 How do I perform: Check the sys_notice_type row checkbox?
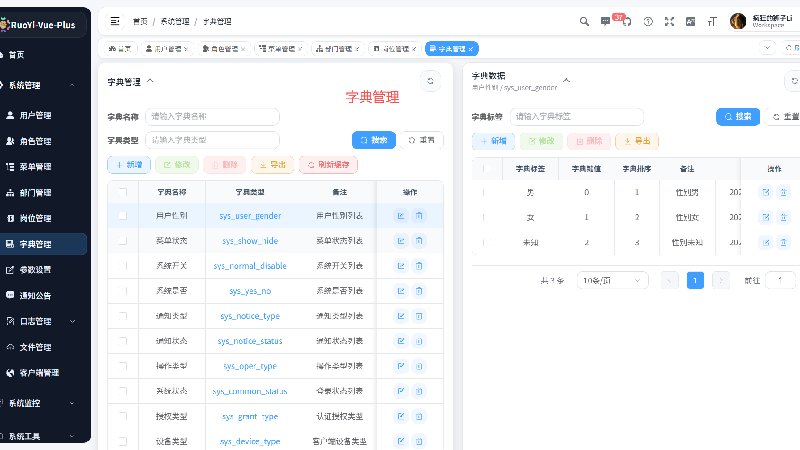[122, 316]
